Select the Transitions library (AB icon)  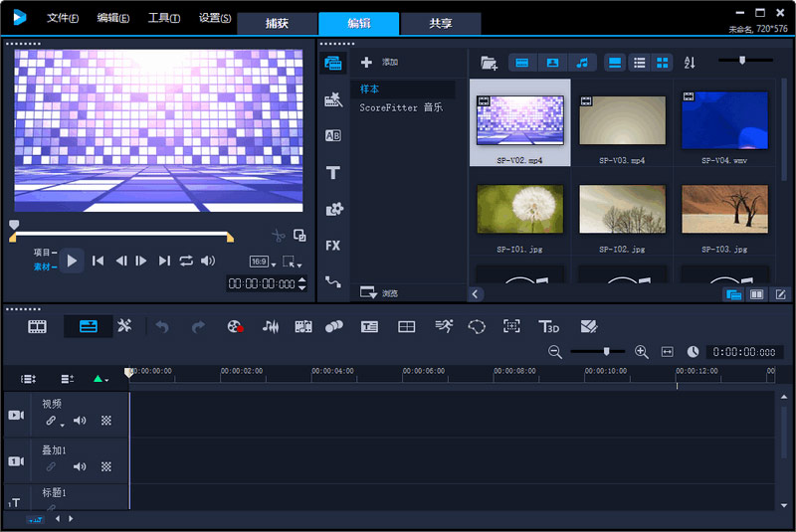coord(333,135)
